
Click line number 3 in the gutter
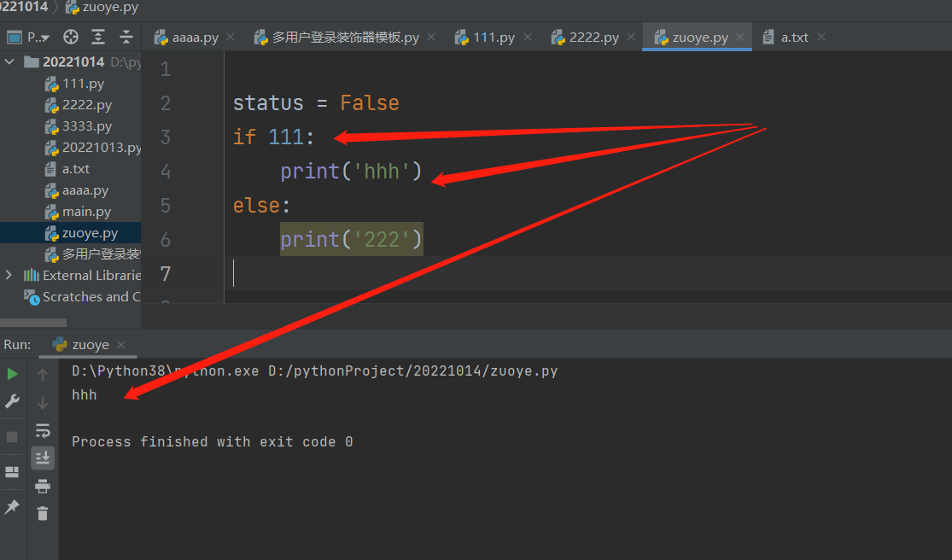(165, 137)
